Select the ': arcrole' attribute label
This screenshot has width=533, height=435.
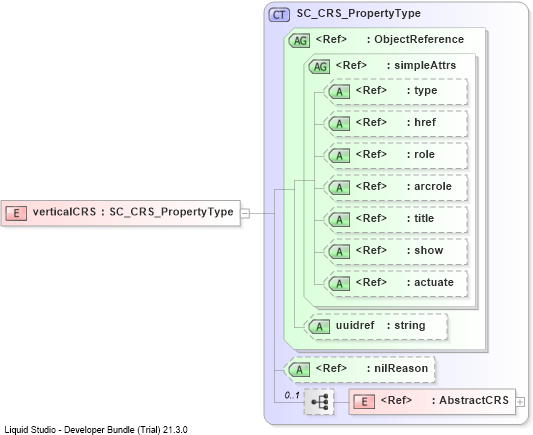pyautogui.click(x=429, y=186)
